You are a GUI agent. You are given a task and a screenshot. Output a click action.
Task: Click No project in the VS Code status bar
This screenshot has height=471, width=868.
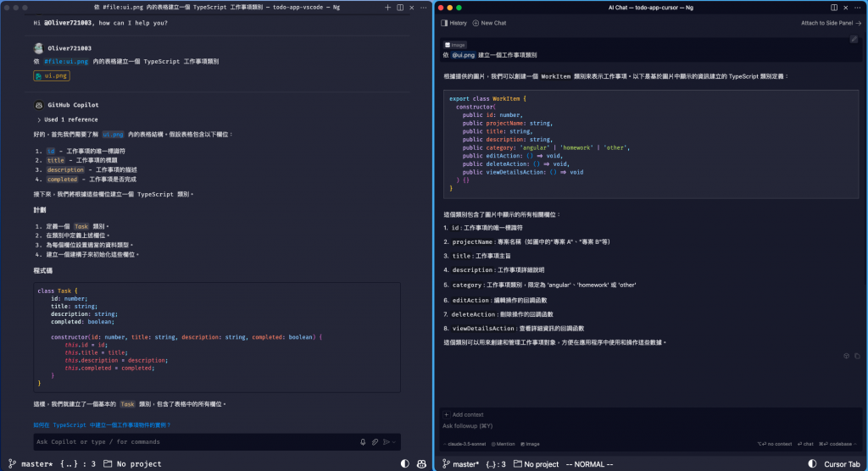point(132,464)
